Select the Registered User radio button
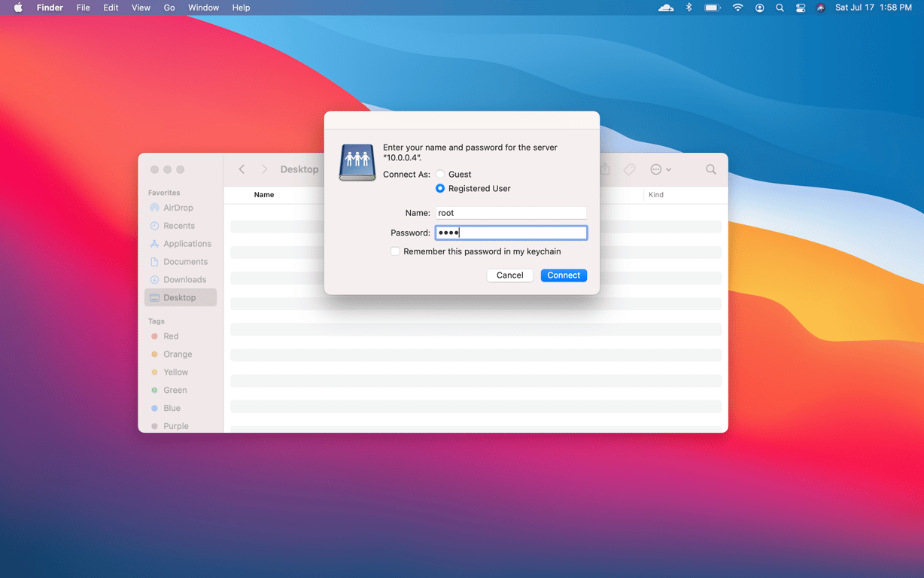The width and height of the screenshot is (924, 578). point(439,188)
